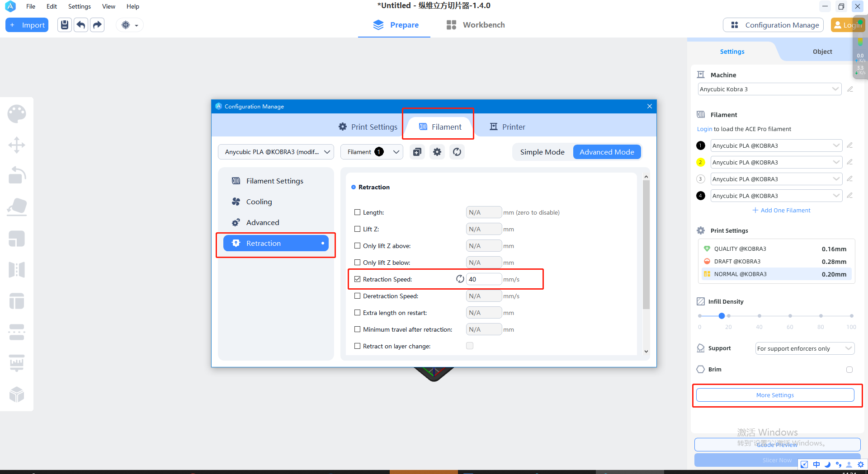Open the View menu
Image resolution: width=868 pixels, height=474 pixels.
108,6
